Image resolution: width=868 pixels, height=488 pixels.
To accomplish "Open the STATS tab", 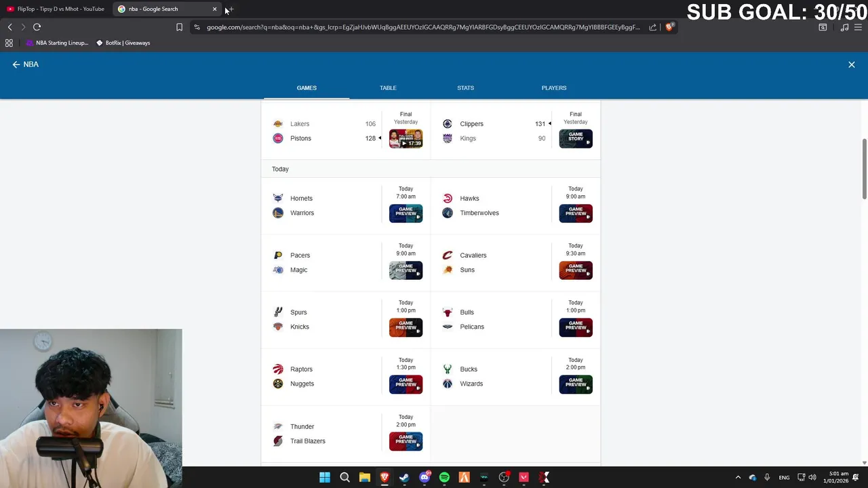I will coord(465,88).
